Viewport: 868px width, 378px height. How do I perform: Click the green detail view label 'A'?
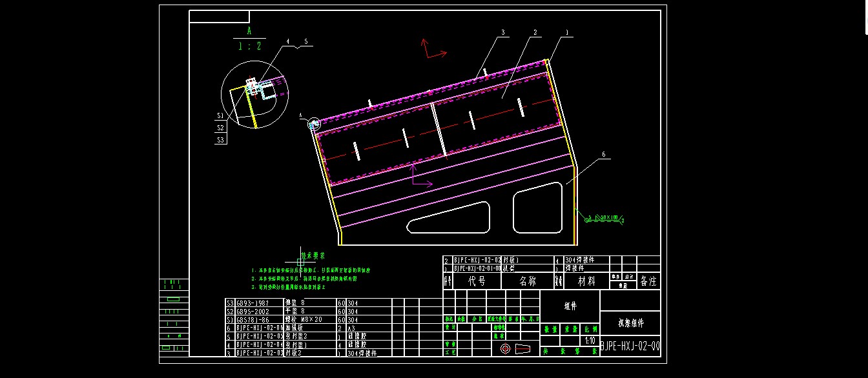249,30
